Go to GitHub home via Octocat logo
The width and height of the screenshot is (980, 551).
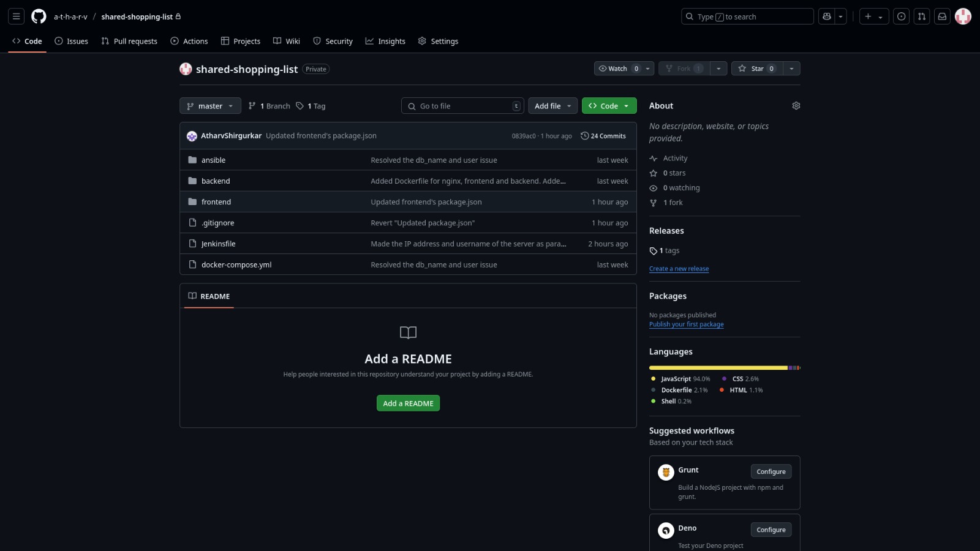point(39,17)
